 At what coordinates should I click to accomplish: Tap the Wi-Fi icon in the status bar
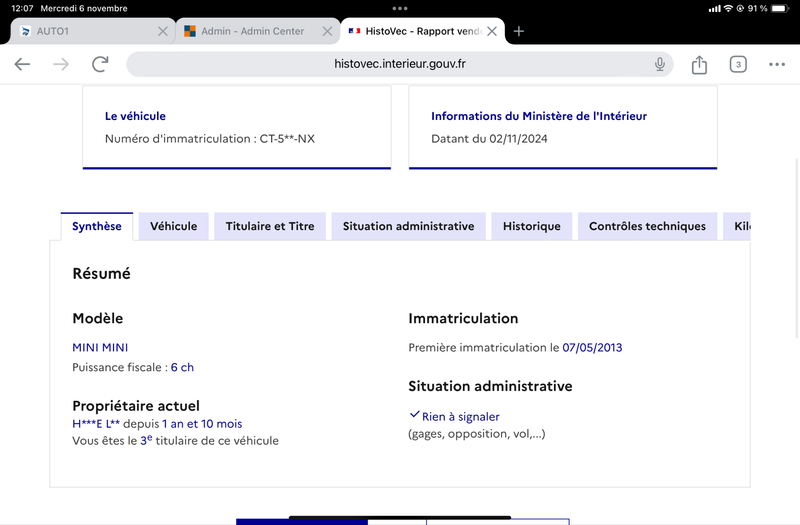pyautogui.click(x=728, y=8)
